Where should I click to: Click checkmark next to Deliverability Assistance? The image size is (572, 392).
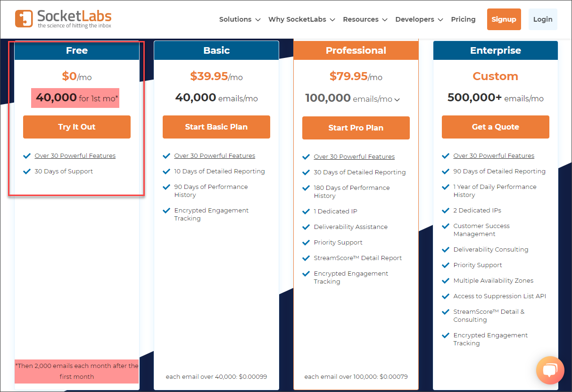306,227
